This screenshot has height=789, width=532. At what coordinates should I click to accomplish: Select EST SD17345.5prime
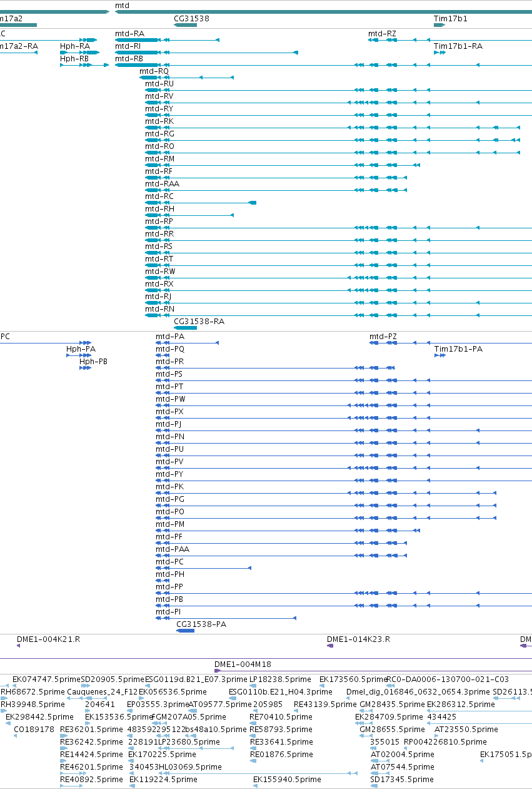[x=402, y=779]
